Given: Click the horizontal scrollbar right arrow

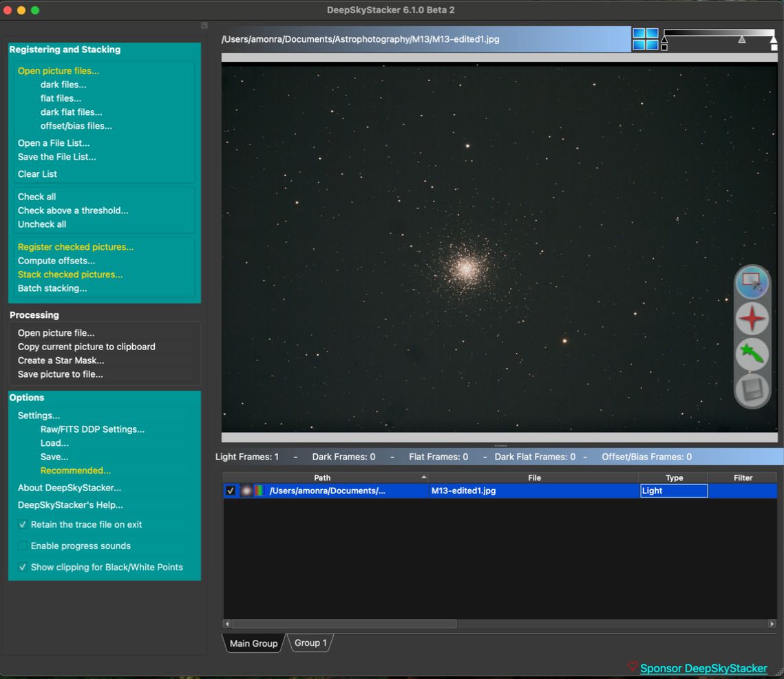Looking at the screenshot, I should click(772, 623).
